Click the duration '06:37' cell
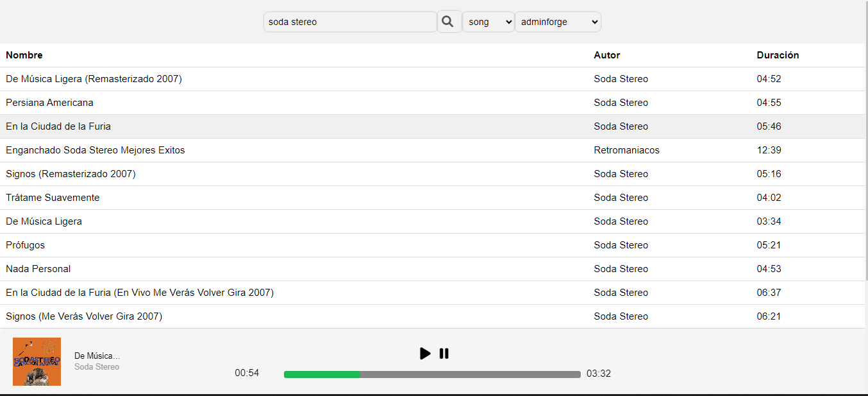The width and height of the screenshot is (868, 396). (x=769, y=293)
